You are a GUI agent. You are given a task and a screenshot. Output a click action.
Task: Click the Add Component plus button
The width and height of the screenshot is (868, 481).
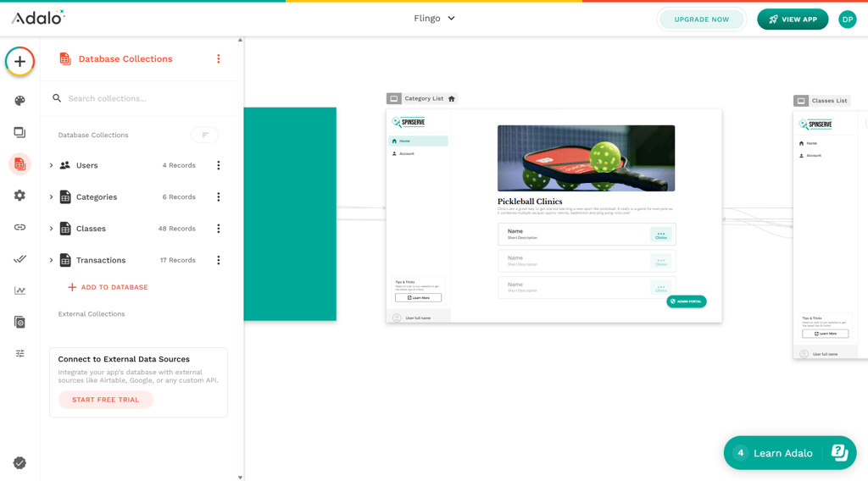click(x=20, y=61)
